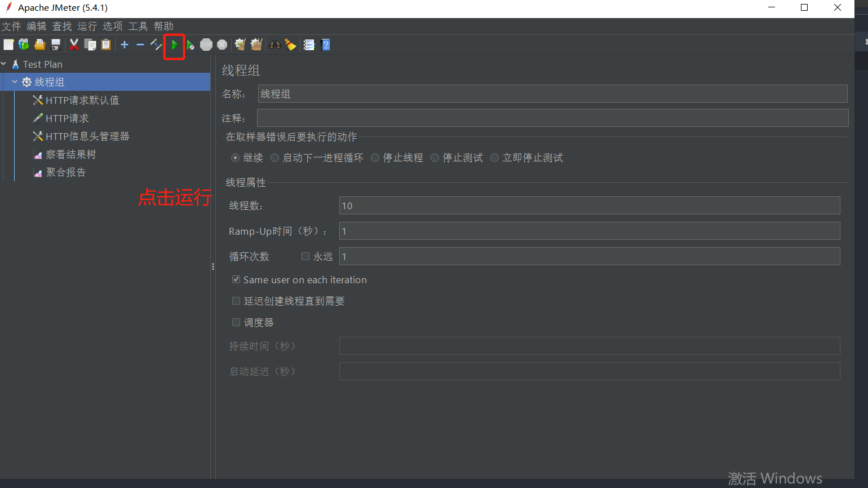Viewport: 868px width, 488px height.
Task: Open the 运行 menu
Action: (x=87, y=27)
